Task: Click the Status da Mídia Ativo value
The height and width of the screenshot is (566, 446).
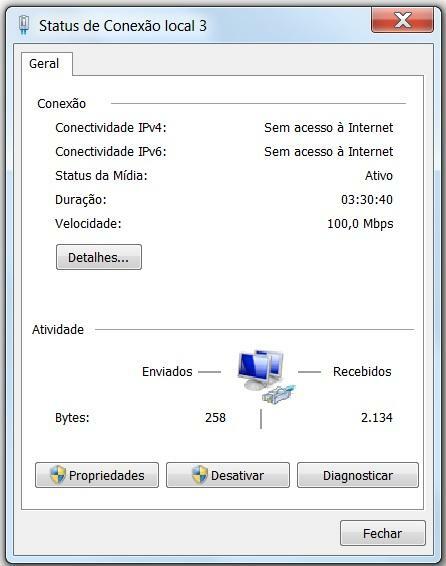Action: pyautogui.click(x=379, y=176)
